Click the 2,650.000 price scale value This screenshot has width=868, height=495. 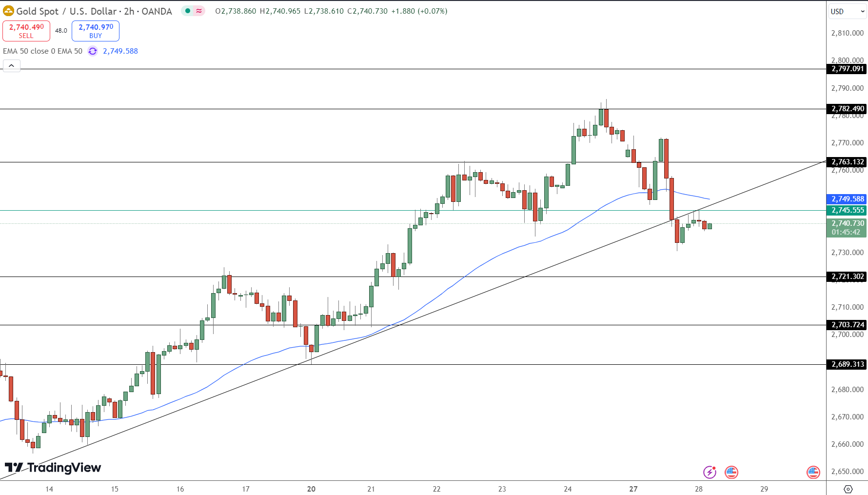pyautogui.click(x=848, y=472)
